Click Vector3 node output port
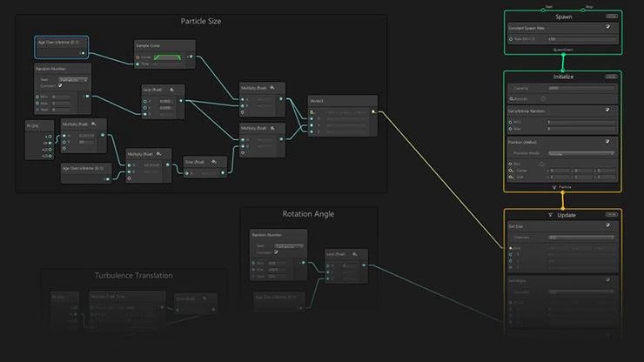Image resolution: width=644 pixels, height=362 pixels. [x=373, y=111]
